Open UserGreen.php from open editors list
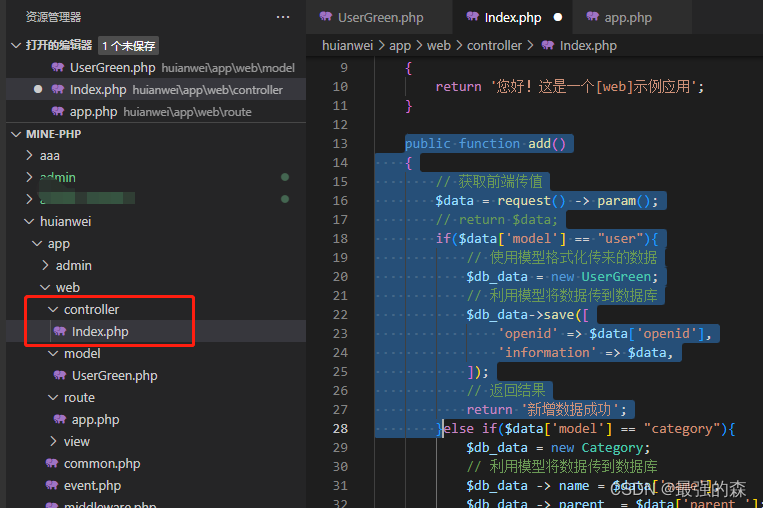 (x=156, y=67)
